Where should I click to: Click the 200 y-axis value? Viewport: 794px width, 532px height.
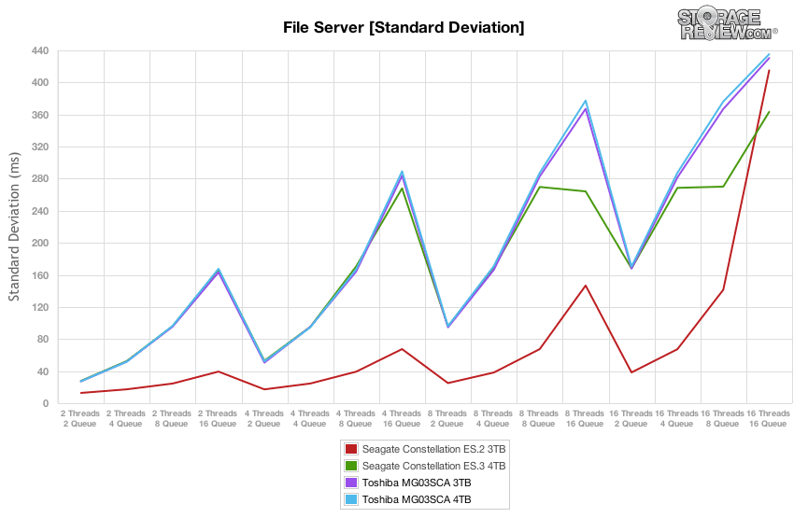click(40, 243)
